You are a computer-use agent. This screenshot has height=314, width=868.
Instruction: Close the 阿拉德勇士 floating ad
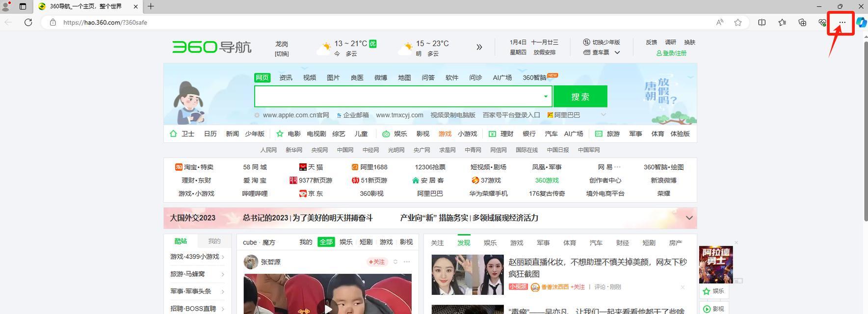pyautogui.click(x=736, y=242)
